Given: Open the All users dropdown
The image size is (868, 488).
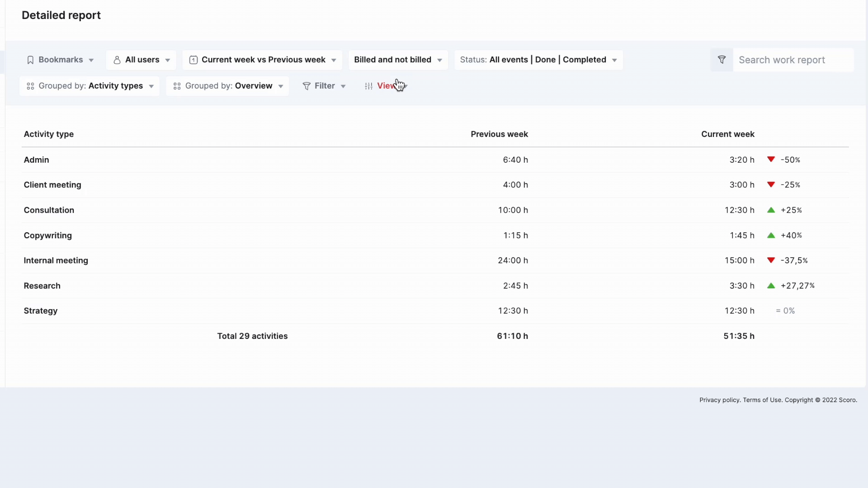Looking at the screenshot, I should pyautogui.click(x=141, y=60).
